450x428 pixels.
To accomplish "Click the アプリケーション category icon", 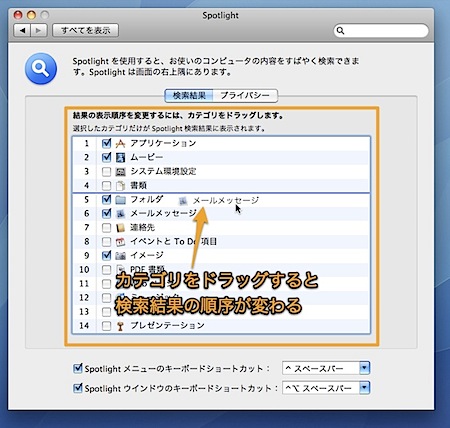I will tap(120, 143).
